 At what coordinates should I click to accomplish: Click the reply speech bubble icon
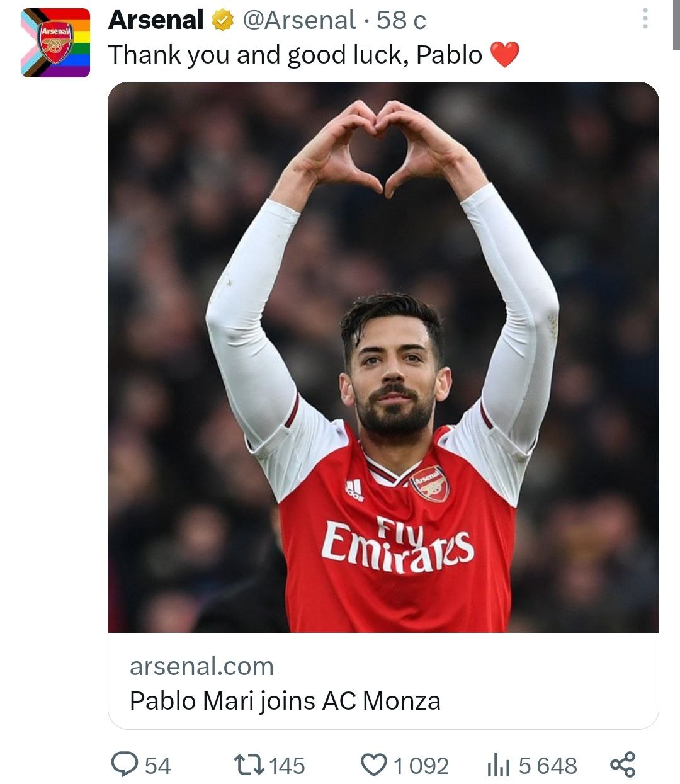[x=124, y=764]
